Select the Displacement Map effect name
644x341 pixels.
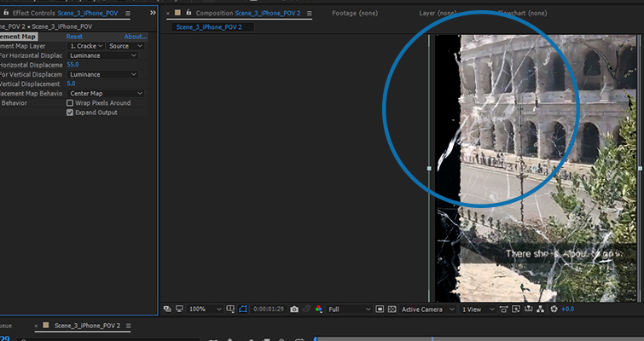coord(18,37)
